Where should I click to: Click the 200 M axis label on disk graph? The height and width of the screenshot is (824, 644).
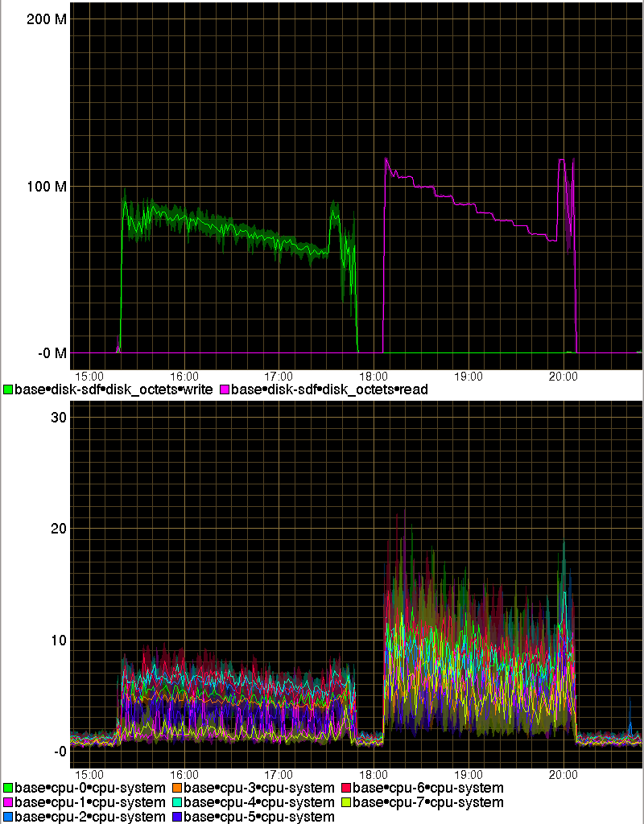pyautogui.click(x=47, y=19)
